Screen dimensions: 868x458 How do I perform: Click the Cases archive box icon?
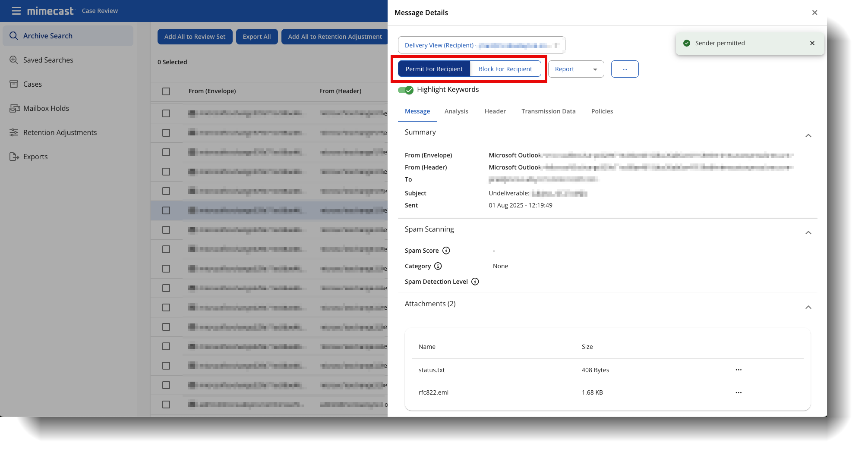point(14,84)
